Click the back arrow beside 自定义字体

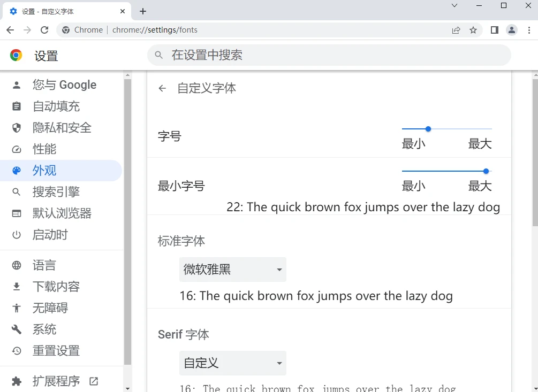click(162, 88)
